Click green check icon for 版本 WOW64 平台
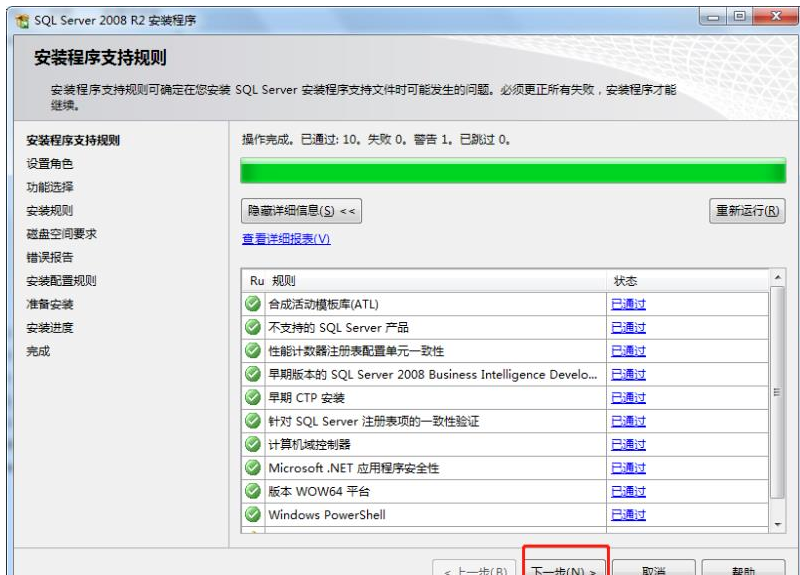The width and height of the screenshot is (800, 575). click(253, 491)
